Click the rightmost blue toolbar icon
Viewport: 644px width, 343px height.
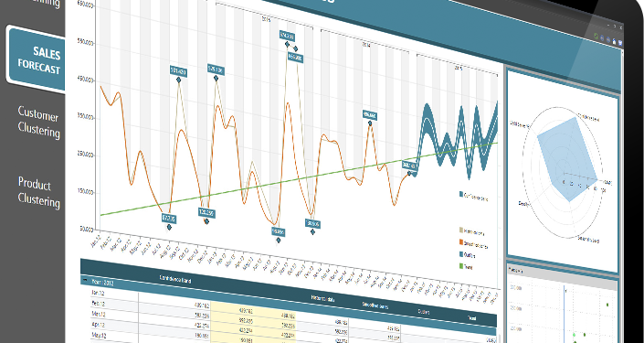tap(620, 43)
